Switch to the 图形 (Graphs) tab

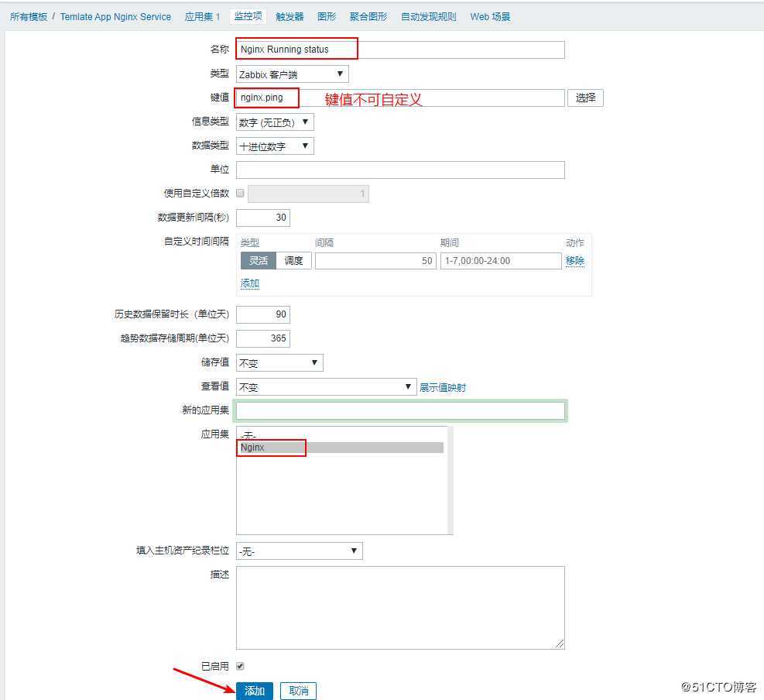[327, 15]
